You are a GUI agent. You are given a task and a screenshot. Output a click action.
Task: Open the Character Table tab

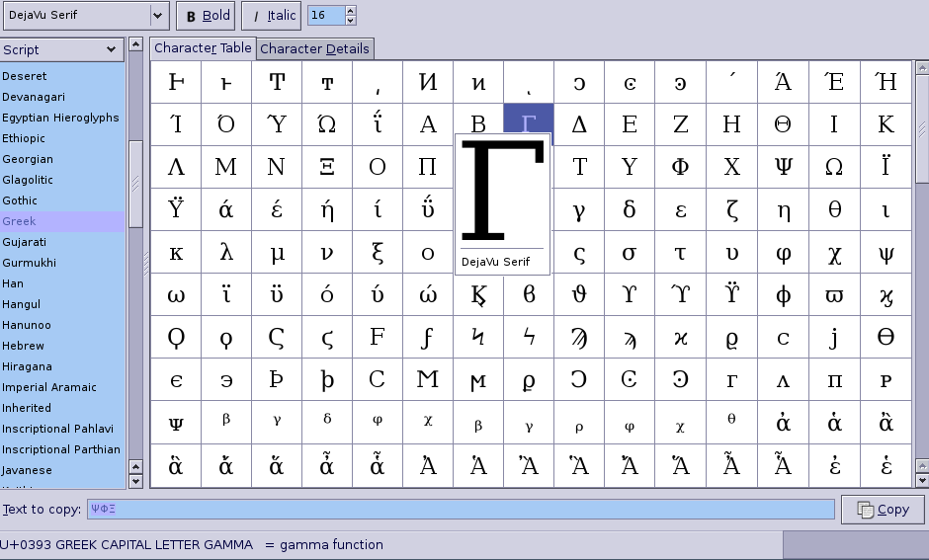[203, 48]
